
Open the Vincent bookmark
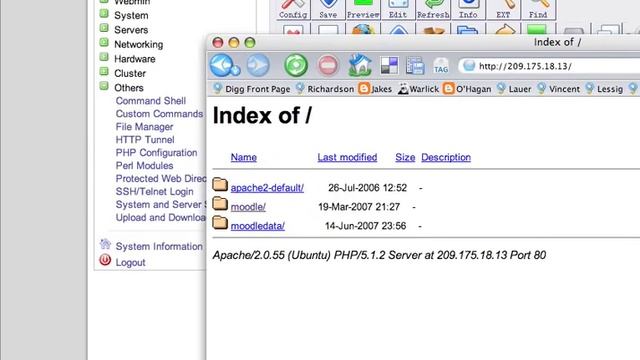coord(558,89)
